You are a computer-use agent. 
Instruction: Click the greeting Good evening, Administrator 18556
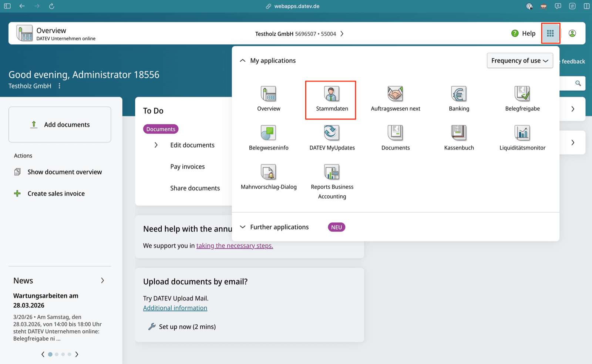pos(84,75)
